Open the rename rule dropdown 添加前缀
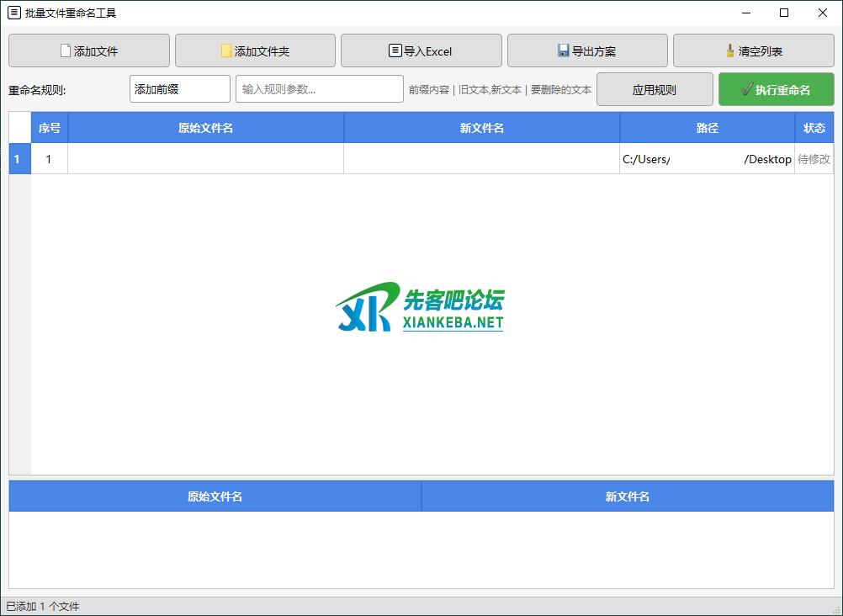 point(179,89)
